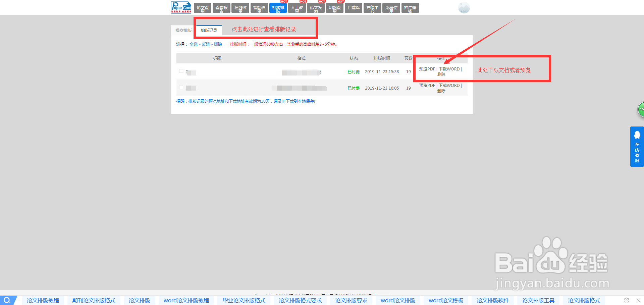Open the 论文排版工具 link
Viewport: 644px width, 305px height.
[x=538, y=301]
